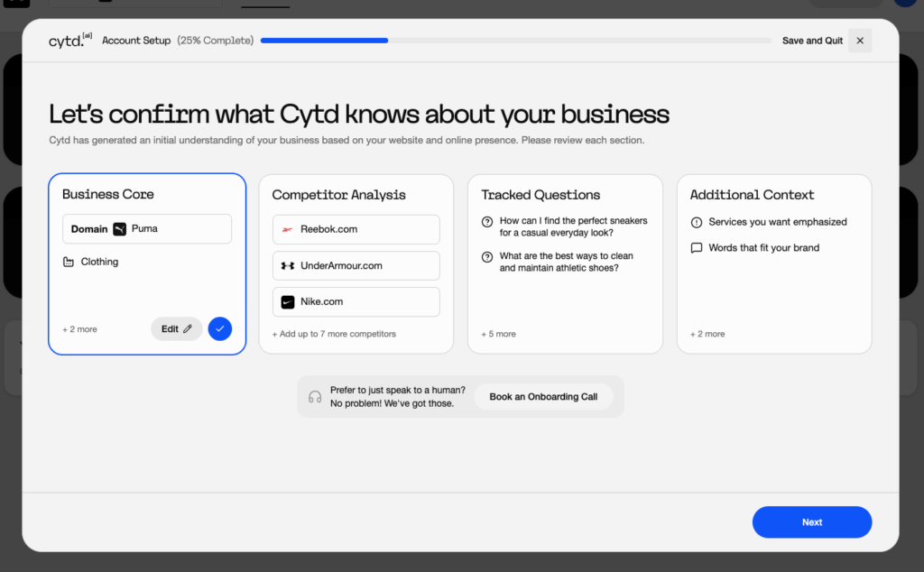Viewport: 924px width, 572px height.
Task: Click 'Words that fit your brand' text
Action: 763,247
